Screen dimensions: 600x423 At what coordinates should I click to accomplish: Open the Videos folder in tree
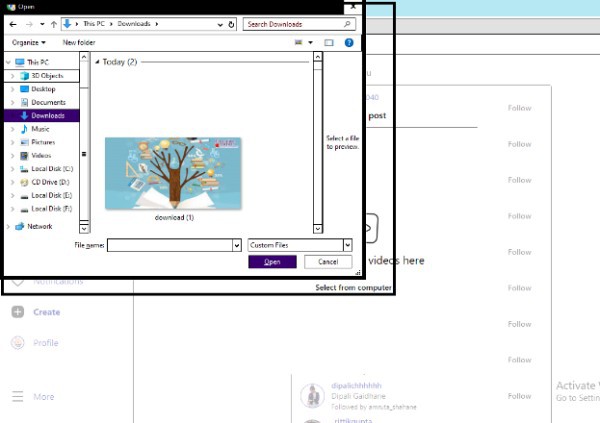click(41, 155)
